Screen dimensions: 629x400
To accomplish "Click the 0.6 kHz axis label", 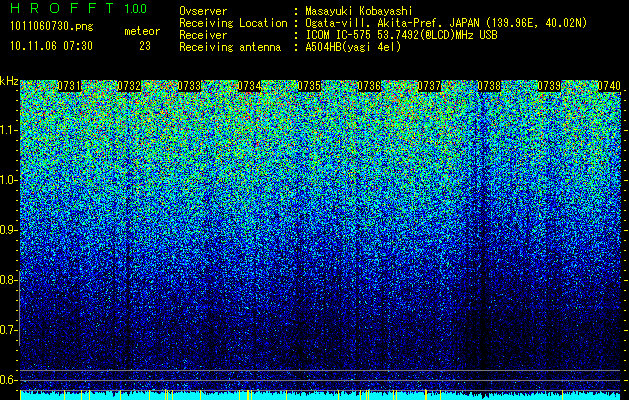I will (x=8, y=380).
